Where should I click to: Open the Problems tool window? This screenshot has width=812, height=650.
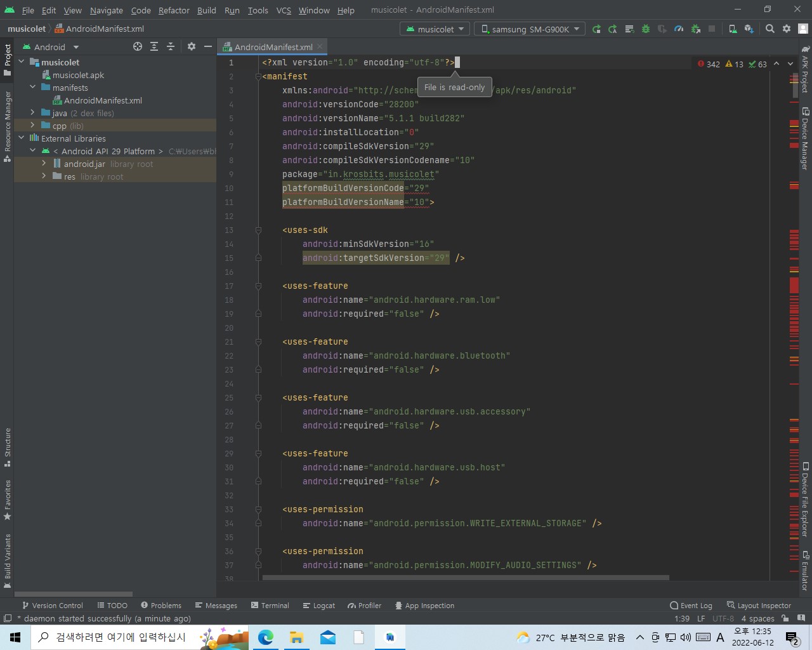(161, 606)
